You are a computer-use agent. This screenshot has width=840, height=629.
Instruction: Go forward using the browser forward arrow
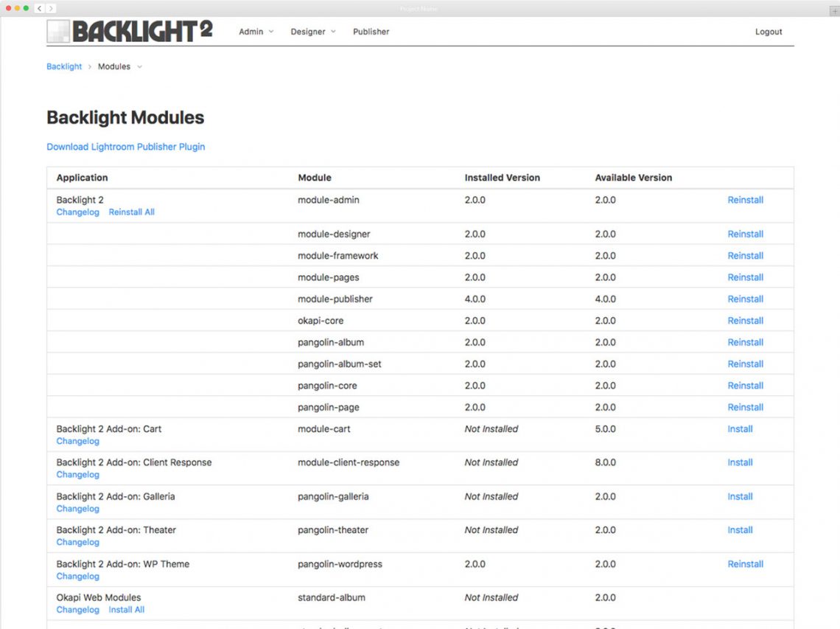tap(51, 8)
